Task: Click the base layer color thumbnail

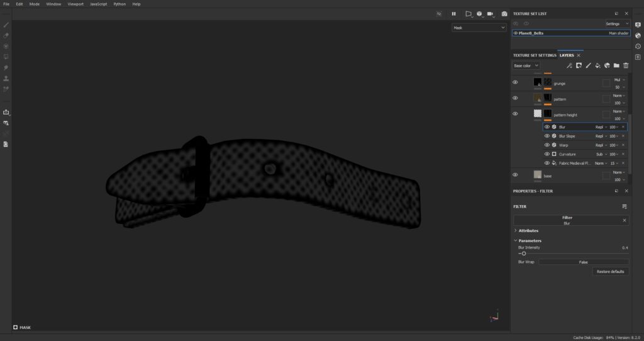Action: [x=538, y=174]
